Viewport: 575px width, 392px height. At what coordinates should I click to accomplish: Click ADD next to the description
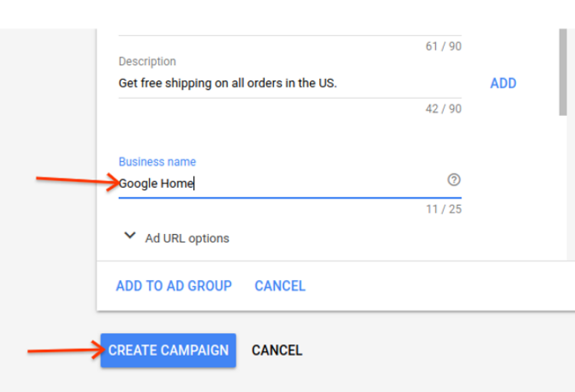(x=503, y=84)
